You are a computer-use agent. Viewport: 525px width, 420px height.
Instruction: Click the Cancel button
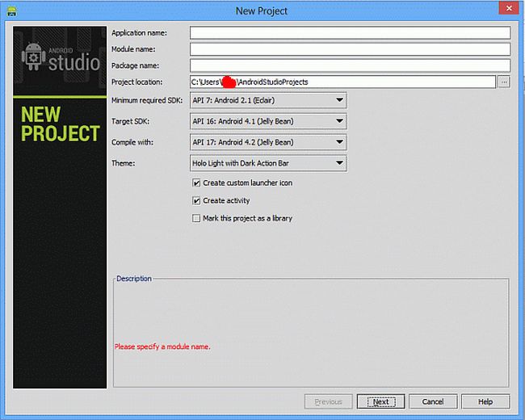coord(433,401)
